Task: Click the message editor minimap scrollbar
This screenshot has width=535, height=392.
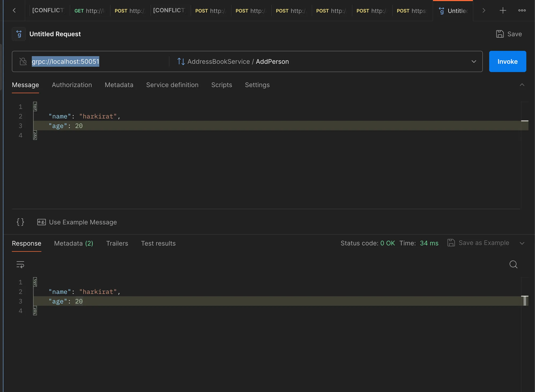Action: 525,155
